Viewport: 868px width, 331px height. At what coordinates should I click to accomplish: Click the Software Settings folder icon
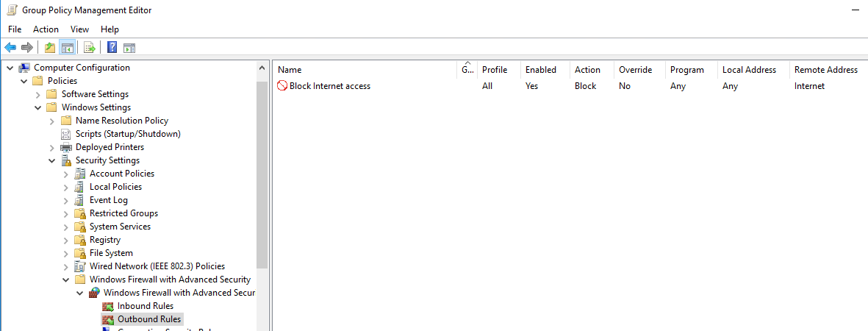51,94
